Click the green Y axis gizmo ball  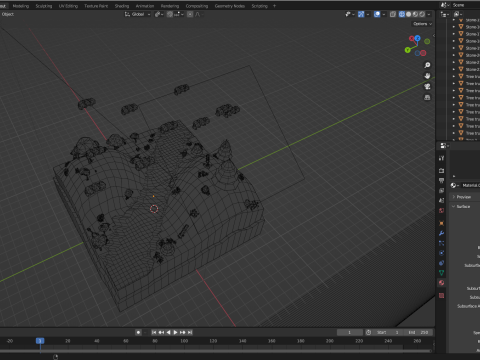coord(407,50)
